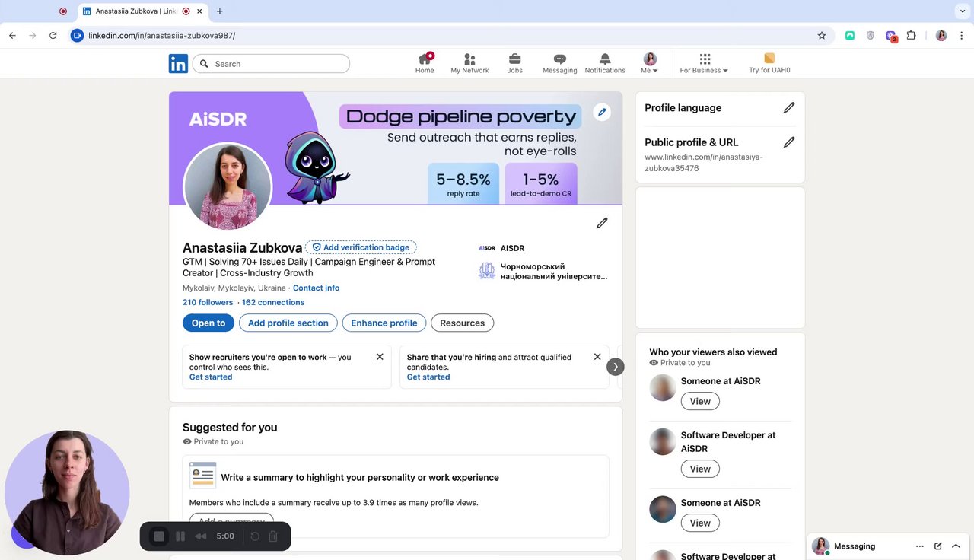
Task: Edit Public profile & URL
Action: pos(789,142)
